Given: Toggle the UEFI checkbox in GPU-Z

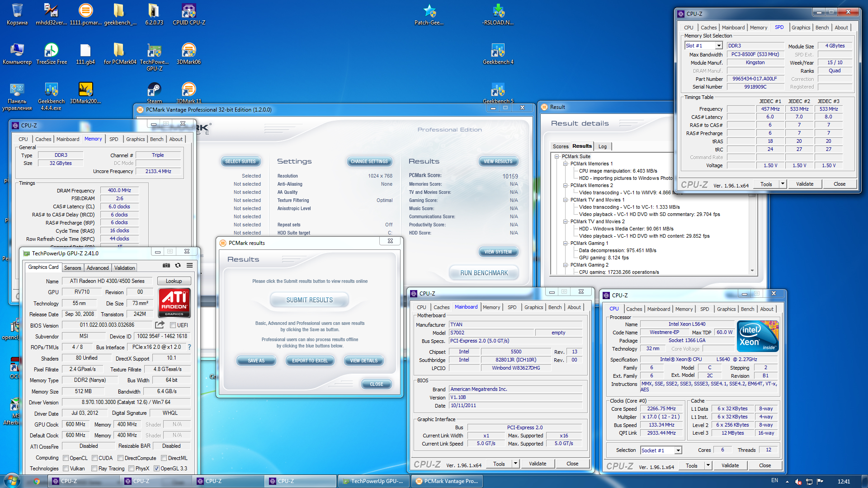Looking at the screenshot, I should 173,325.
